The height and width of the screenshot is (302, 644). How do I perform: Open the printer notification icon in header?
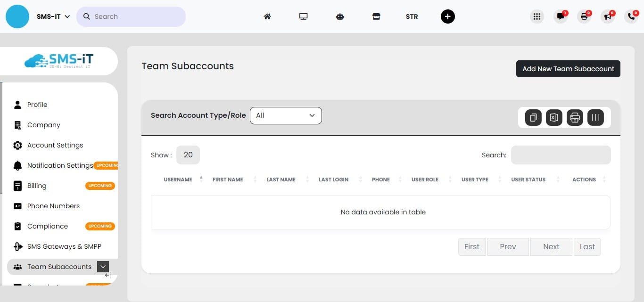[x=584, y=16]
